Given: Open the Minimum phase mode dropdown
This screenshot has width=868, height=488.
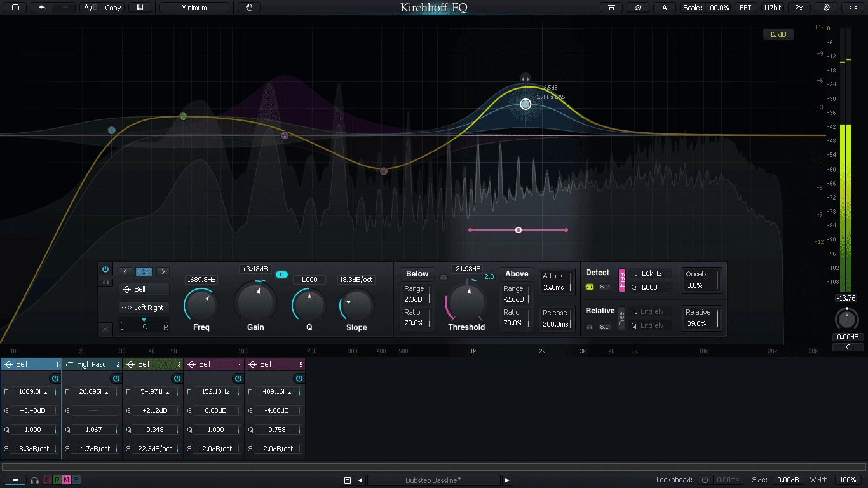Looking at the screenshot, I should 194,8.
